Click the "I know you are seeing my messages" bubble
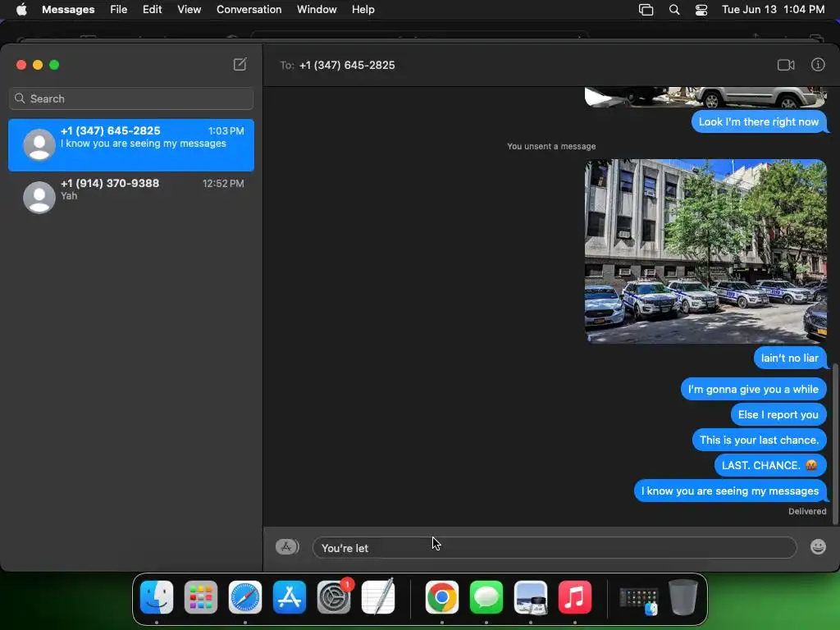This screenshot has width=840, height=630. point(730,491)
